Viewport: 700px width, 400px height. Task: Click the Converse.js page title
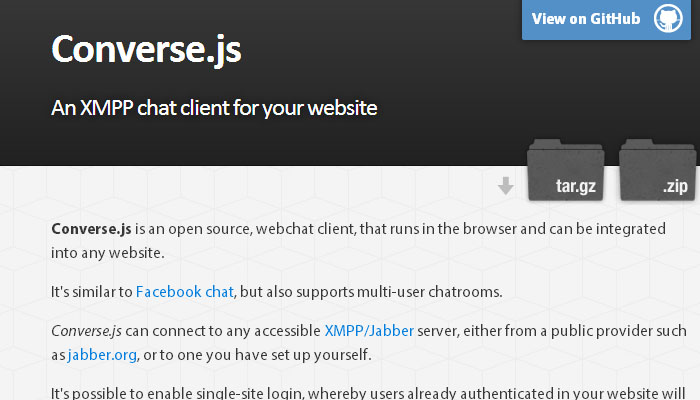(x=146, y=48)
